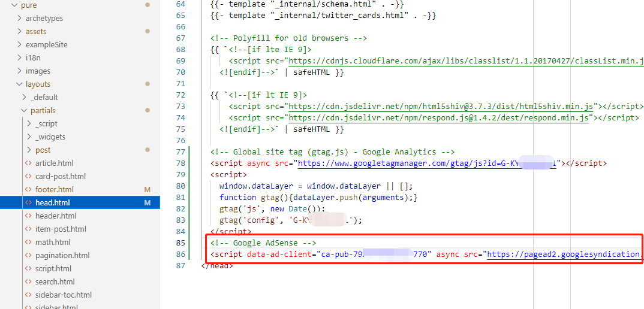Open math.html file
This screenshot has width=644, height=309.
(x=53, y=242)
